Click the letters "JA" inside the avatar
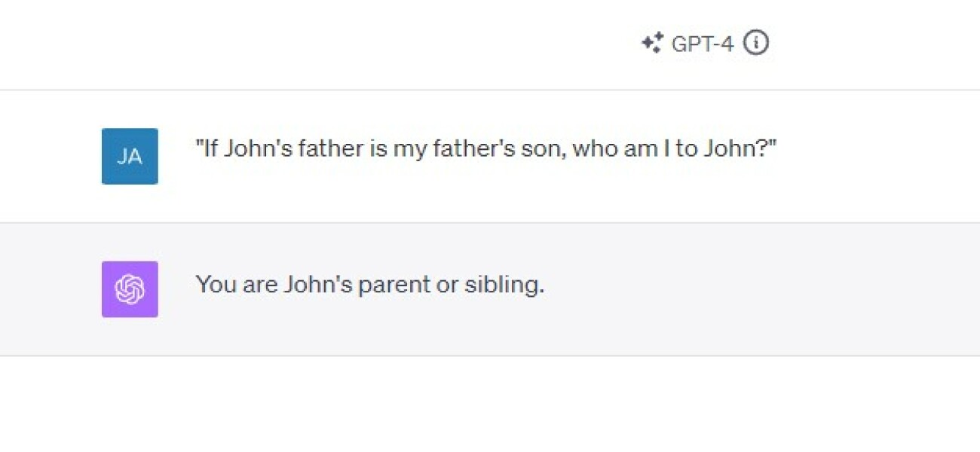The height and width of the screenshot is (452, 980). [x=130, y=157]
